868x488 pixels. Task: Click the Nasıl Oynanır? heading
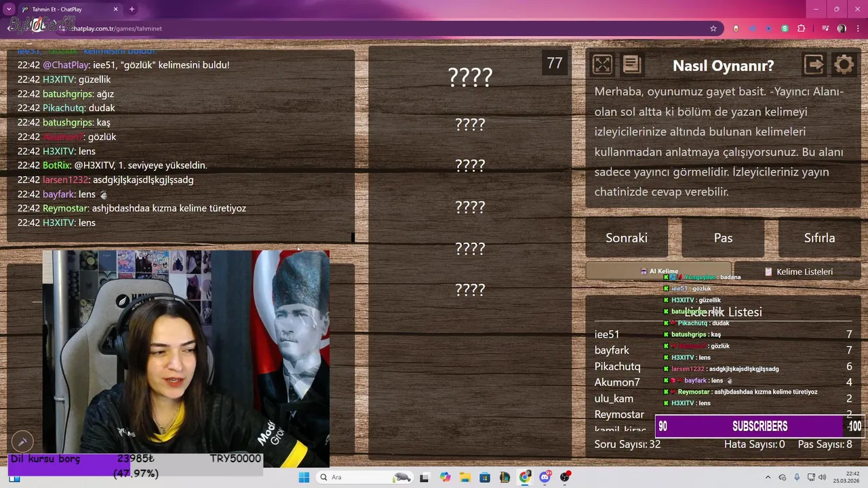pos(723,66)
